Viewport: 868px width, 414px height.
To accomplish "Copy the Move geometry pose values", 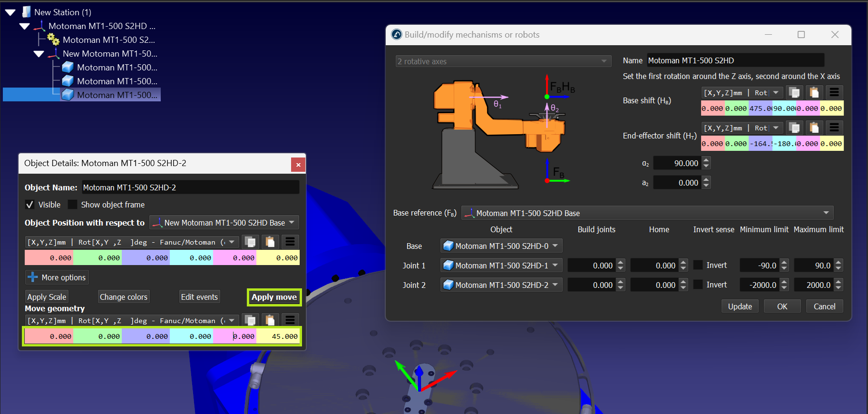I will tap(250, 320).
